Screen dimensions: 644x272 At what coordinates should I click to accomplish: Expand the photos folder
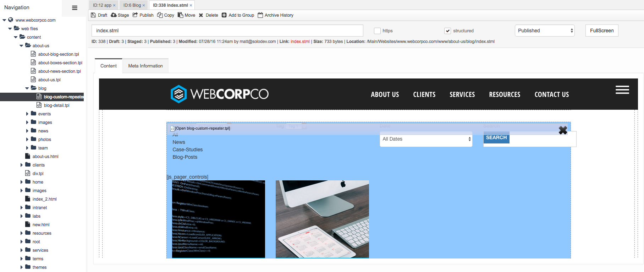point(27,140)
